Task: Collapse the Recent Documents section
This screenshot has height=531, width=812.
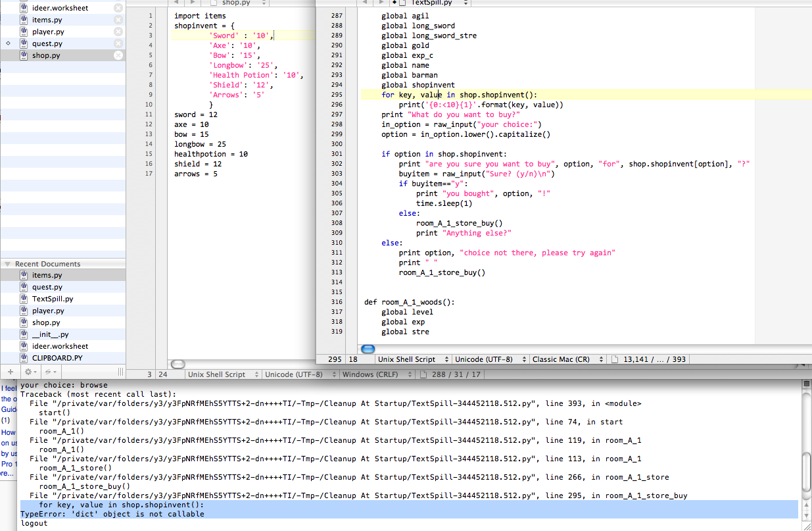Action: pyautogui.click(x=7, y=264)
